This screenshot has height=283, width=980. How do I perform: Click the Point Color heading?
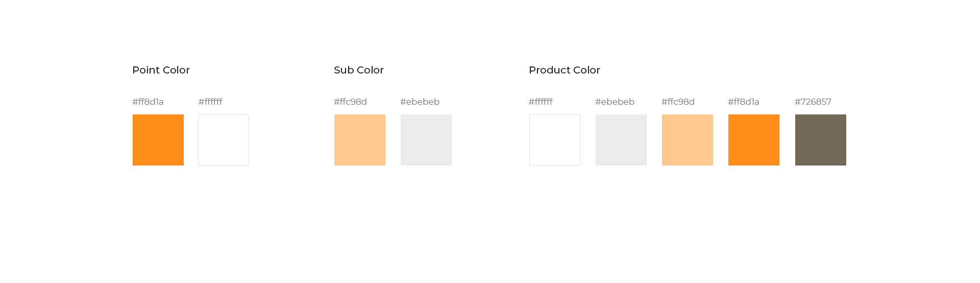[161, 70]
